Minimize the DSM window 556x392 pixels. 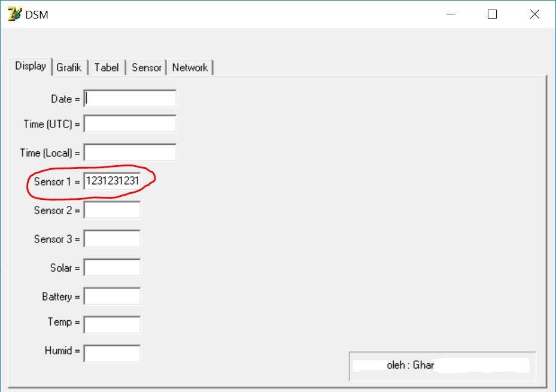point(451,14)
